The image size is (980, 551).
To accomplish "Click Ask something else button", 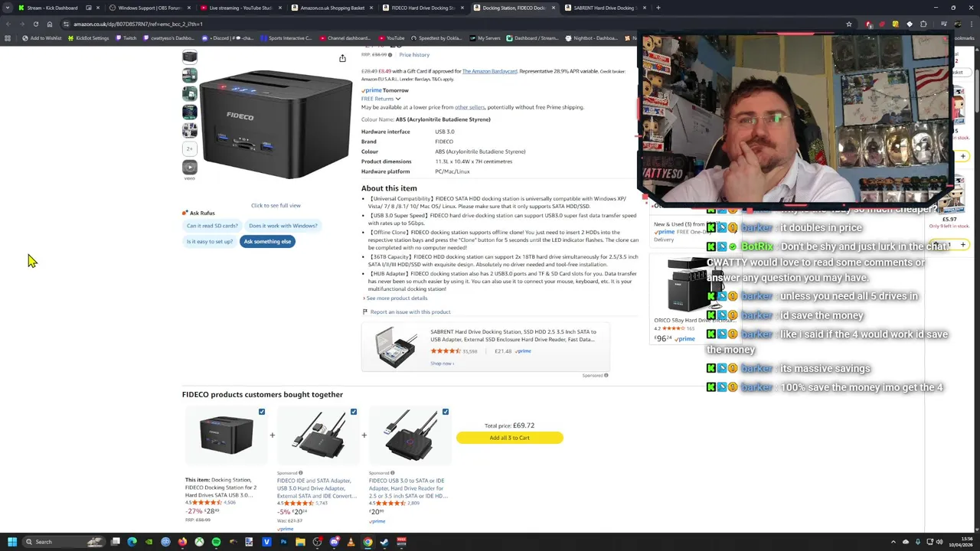I will tap(267, 242).
